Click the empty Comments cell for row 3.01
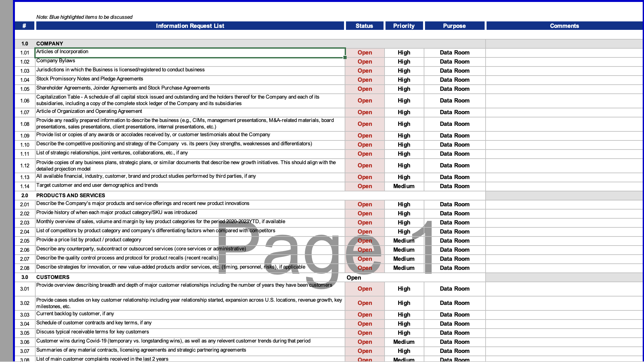Viewport: 644px width, 362px height. pos(564,289)
